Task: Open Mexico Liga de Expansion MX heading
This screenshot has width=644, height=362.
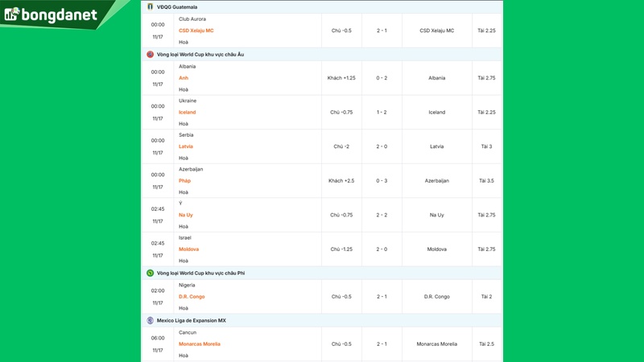Action: (192, 320)
